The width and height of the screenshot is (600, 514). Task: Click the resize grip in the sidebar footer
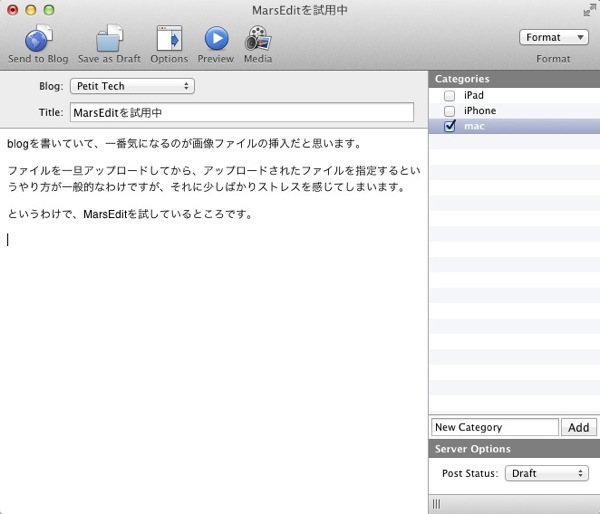coord(436,504)
